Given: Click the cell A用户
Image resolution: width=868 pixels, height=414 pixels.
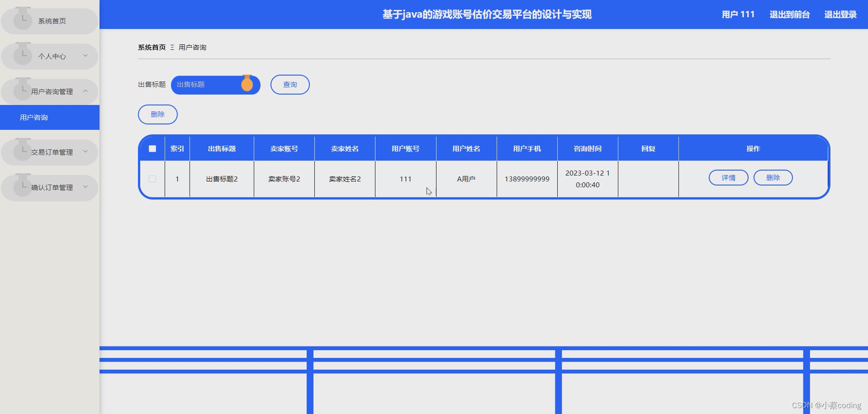Looking at the screenshot, I should point(466,179).
